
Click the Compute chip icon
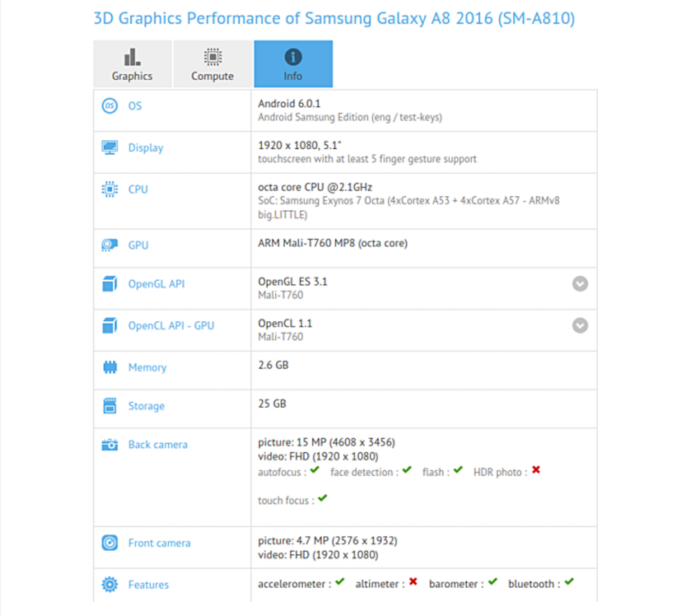pos(213,56)
